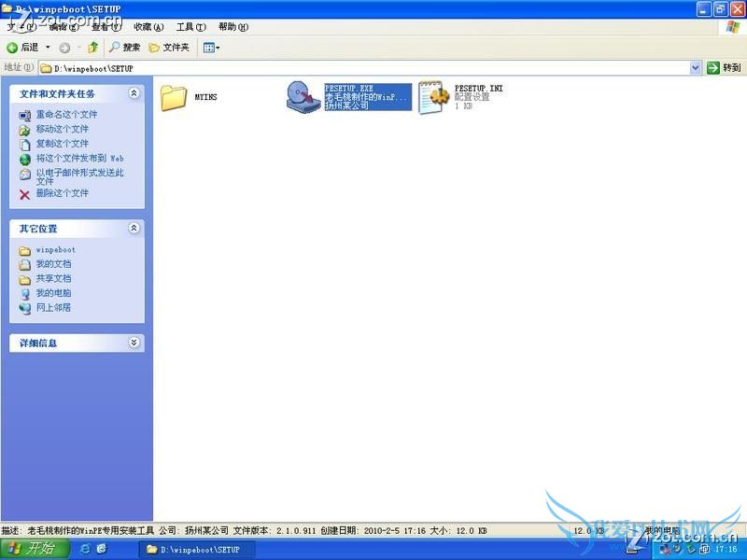Click the system tray clock 17:16
The height and width of the screenshot is (560, 747).
point(726,549)
